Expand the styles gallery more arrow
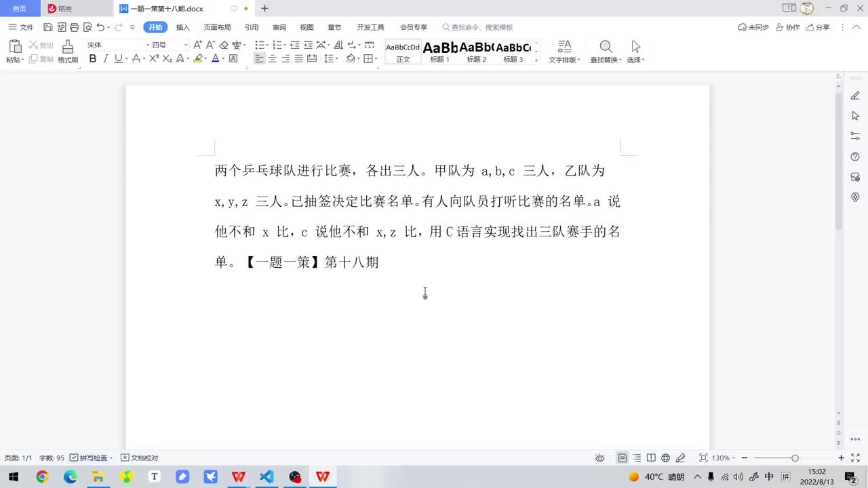The width and height of the screenshot is (868, 488). 536,60
